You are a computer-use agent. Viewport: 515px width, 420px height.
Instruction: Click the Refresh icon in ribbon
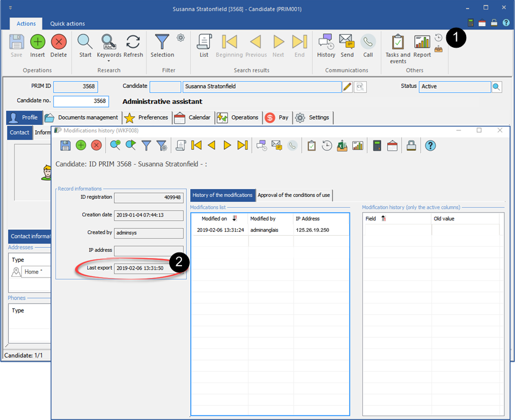(133, 42)
